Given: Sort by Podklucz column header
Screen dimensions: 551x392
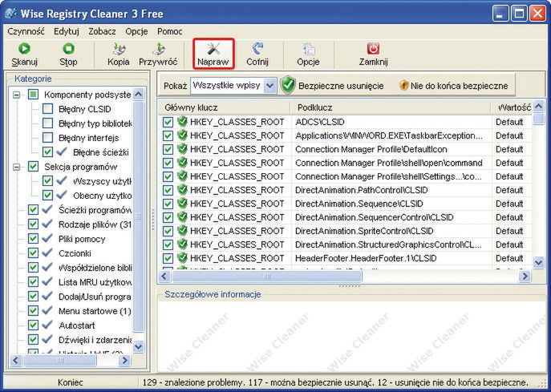Looking at the screenshot, I should [x=391, y=107].
